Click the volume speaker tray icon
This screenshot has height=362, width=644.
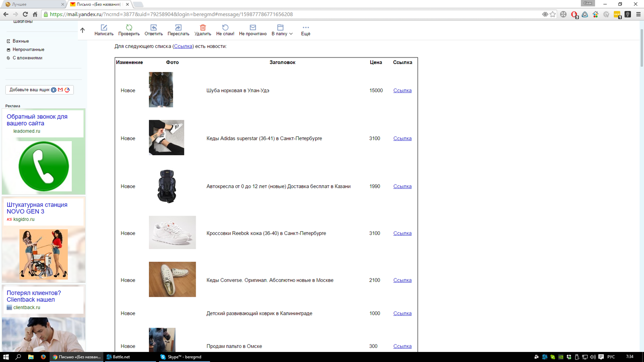593,357
